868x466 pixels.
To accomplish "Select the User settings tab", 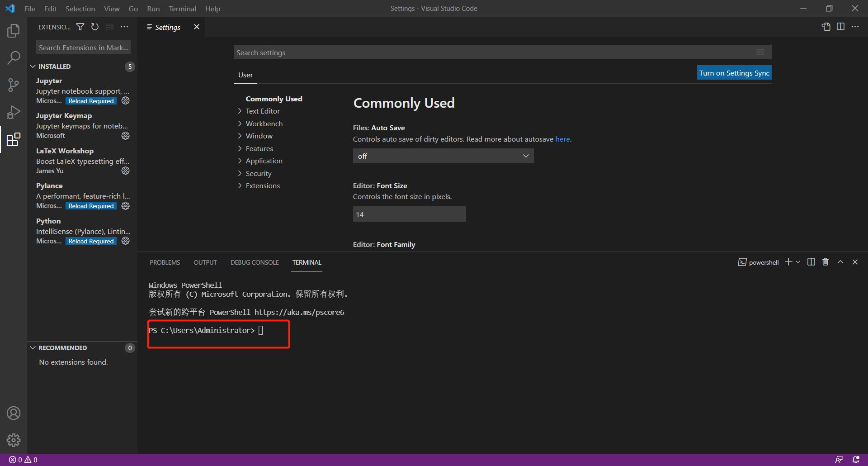I will (245, 75).
